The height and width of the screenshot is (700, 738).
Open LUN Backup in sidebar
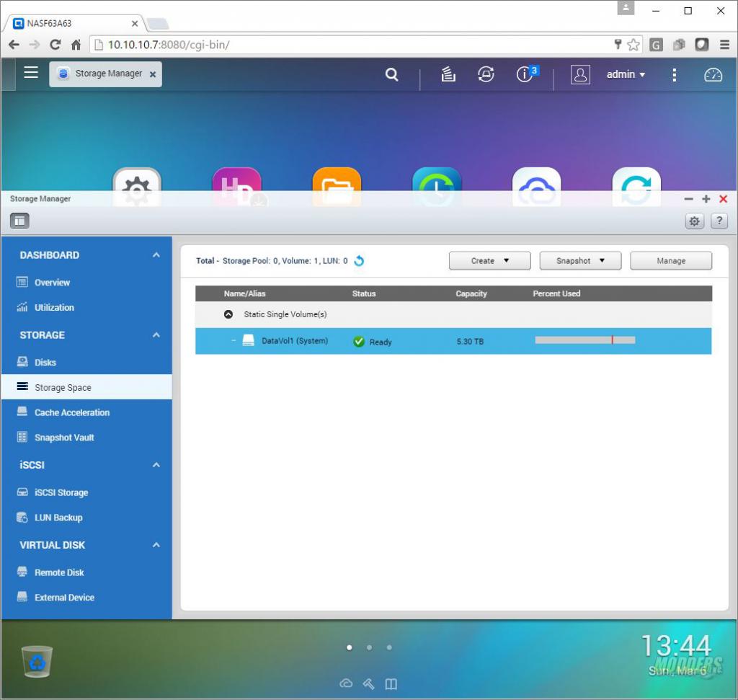[86, 518]
